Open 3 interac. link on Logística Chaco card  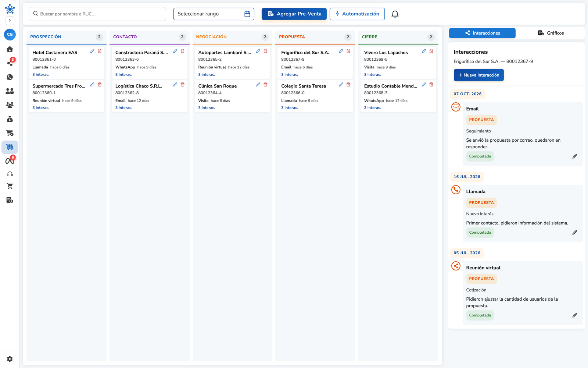click(x=124, y=108)
